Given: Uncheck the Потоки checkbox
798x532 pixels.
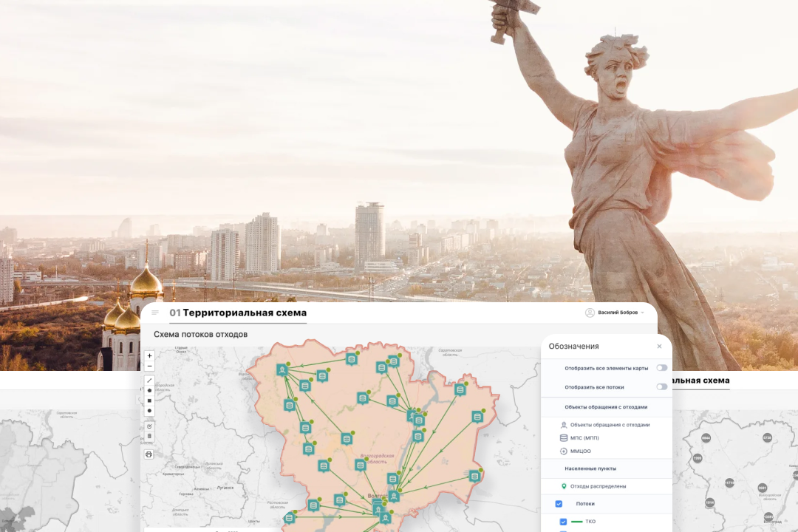Looking at the screenshot, I should click(559, 503).
